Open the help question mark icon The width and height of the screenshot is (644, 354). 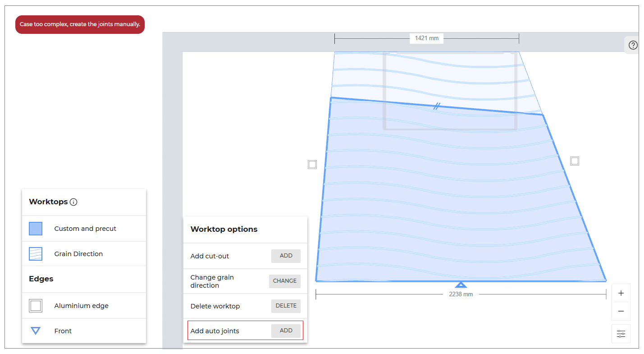[x=633, y=45]
